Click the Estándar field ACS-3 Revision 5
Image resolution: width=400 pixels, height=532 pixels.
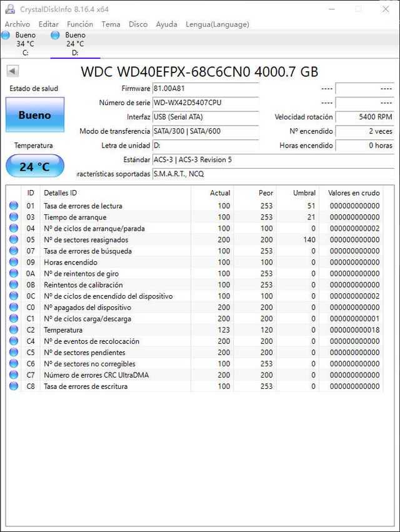273,160
